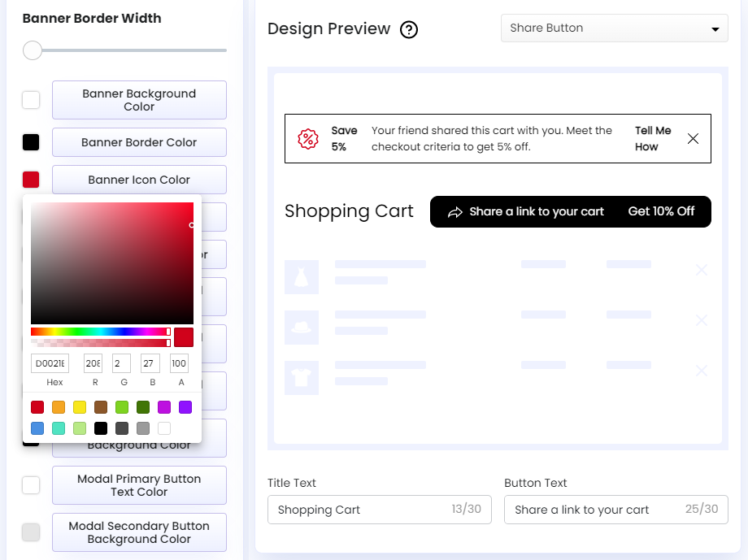The width and height of the screenshot is (748, 560).
Task: Click the Design Preview help question mark icon
Action: tap(409, 29)
